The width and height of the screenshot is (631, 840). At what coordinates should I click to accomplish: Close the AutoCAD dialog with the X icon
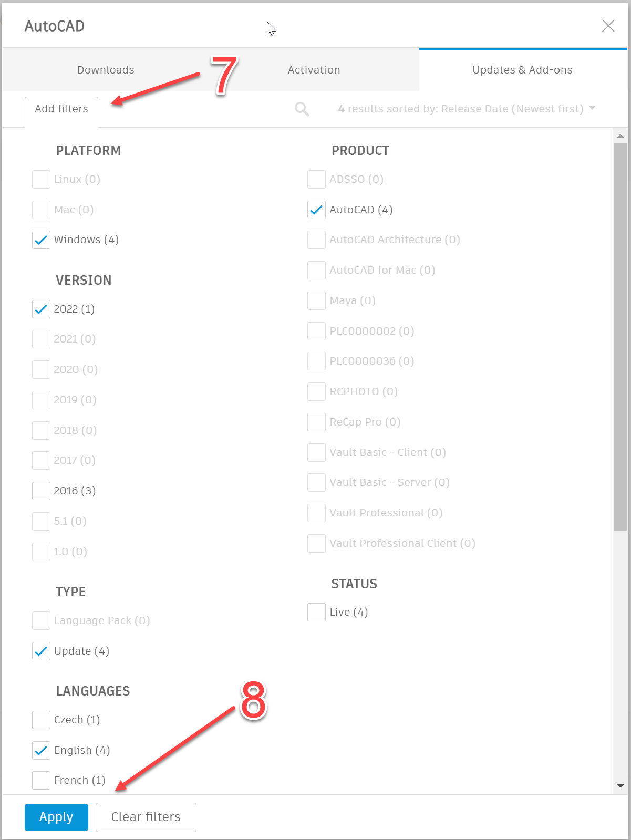(608, 26)
